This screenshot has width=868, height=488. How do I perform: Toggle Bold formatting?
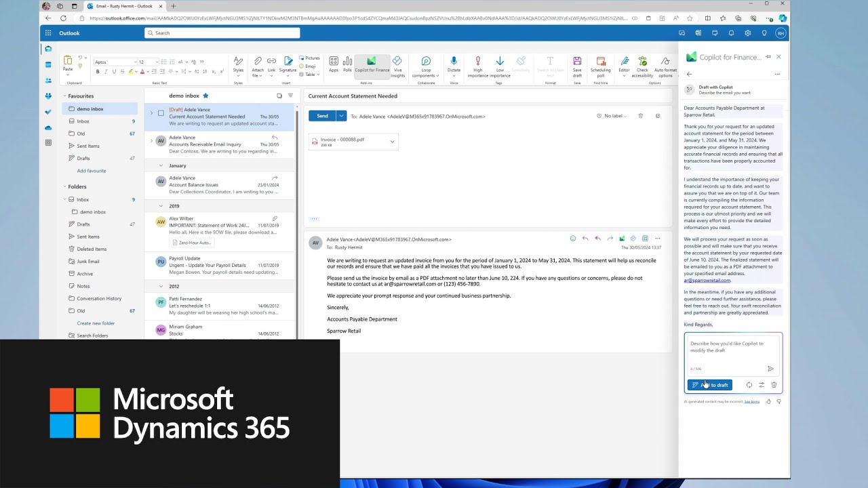98,71
